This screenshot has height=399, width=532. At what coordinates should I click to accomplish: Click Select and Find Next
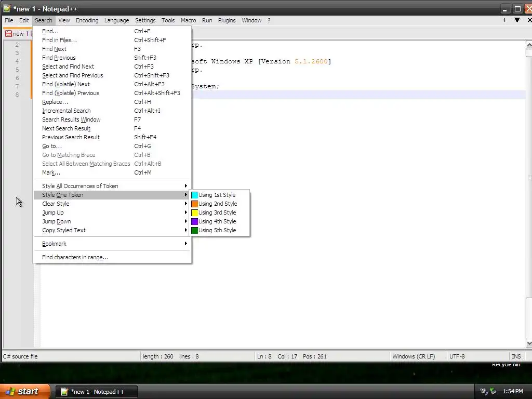coord(112,66)
